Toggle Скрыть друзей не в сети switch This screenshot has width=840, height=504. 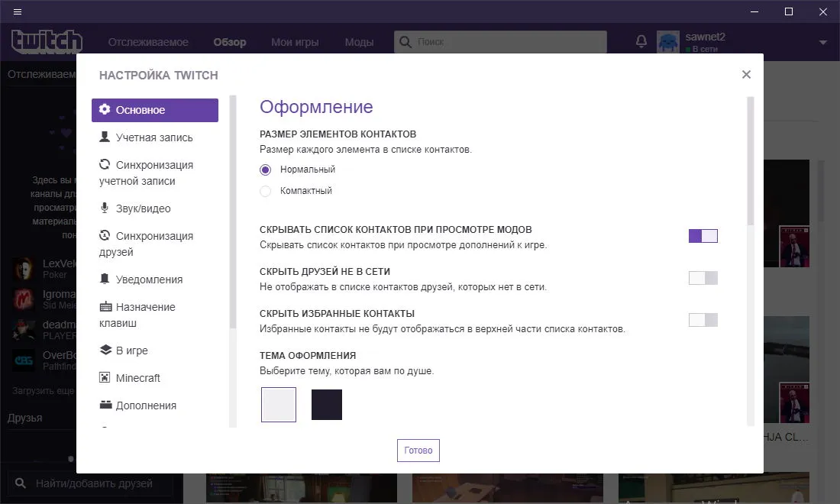pyautogui.click(x=703, y=278)
